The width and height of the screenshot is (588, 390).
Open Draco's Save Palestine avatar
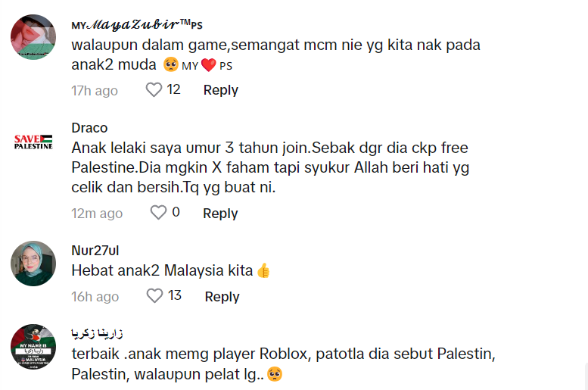pyautogui.click(x=34, y=141)
